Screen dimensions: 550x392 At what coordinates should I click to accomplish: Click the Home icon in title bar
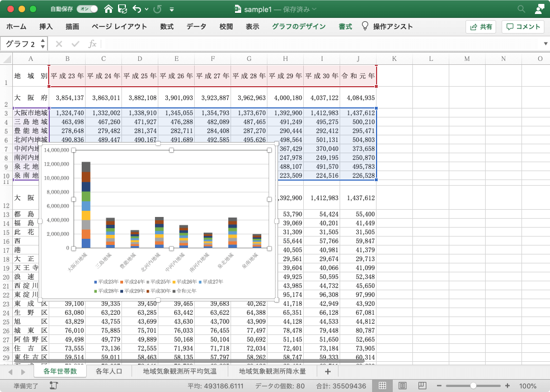109,9
